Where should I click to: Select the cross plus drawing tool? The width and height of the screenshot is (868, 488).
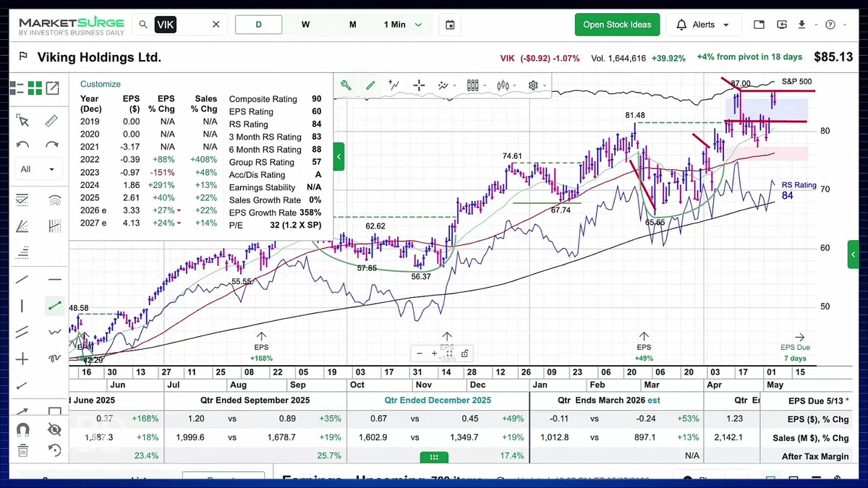click(x=22, y=359)
